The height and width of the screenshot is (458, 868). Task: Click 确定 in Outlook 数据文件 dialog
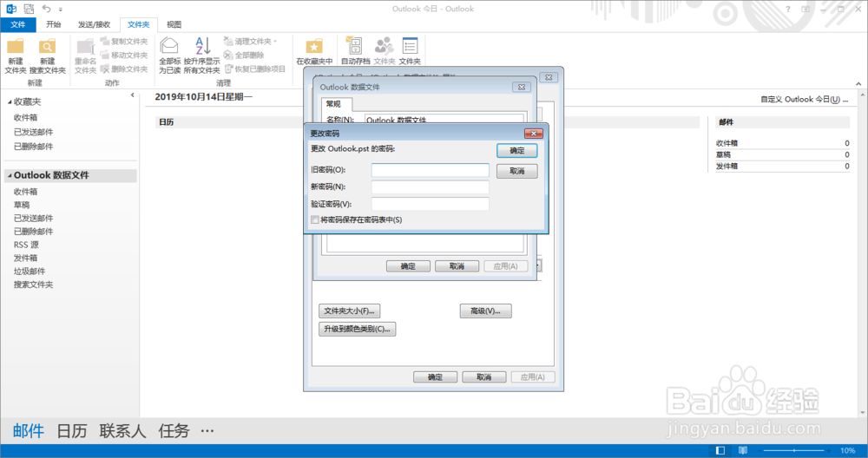click(408, 266)
